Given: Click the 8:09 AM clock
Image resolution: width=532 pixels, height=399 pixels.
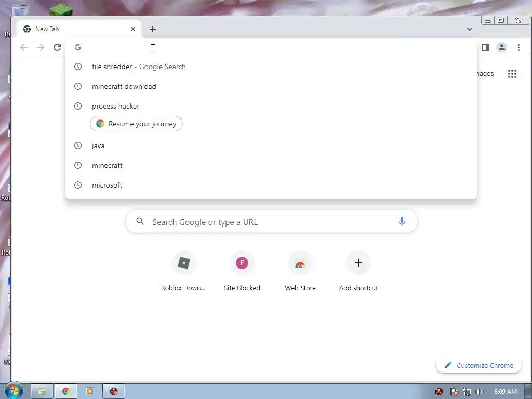Looking at the screenshot, I should click(x=506, y=392).
